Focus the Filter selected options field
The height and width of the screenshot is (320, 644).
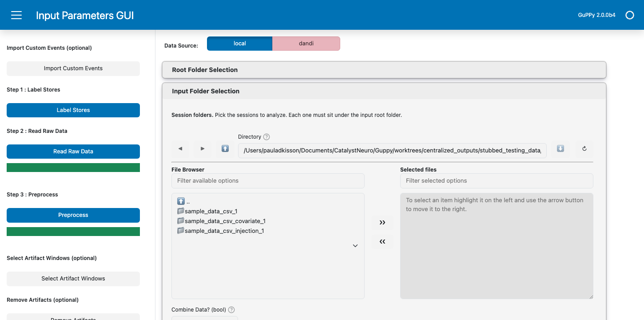pyautogui.click(x=497, y=181)
